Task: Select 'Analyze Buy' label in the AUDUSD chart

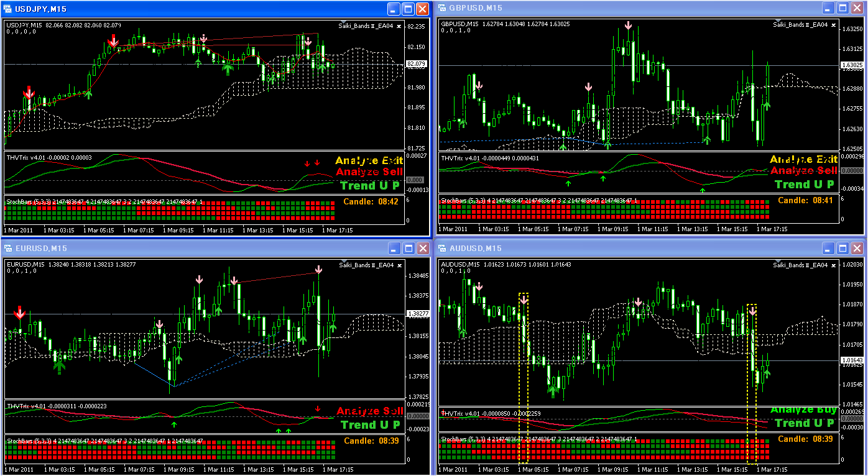Action: (803, 410)
